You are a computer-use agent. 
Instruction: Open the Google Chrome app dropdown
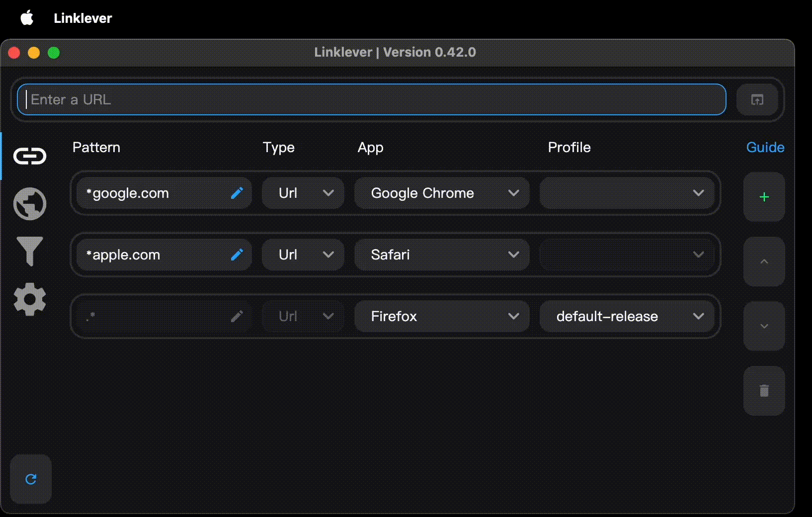tap(442, 193)
